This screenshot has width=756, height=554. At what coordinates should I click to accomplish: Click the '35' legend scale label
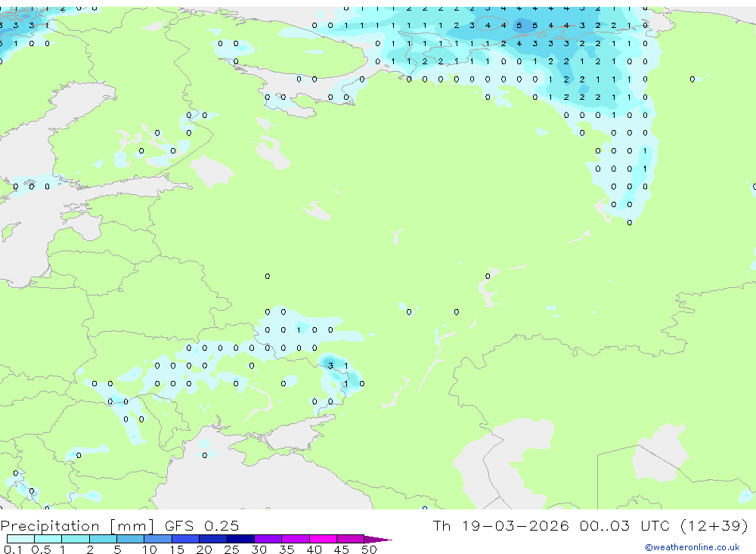(x=287, y=549)
